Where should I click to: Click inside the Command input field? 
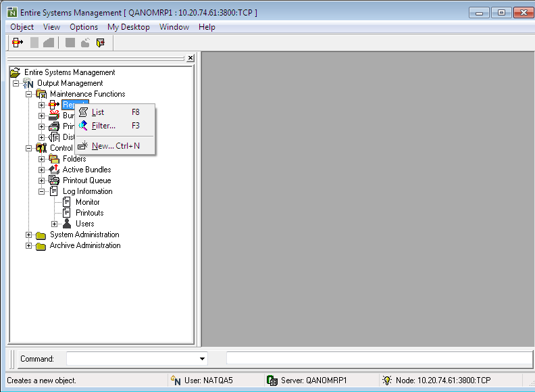click(132, 358)
